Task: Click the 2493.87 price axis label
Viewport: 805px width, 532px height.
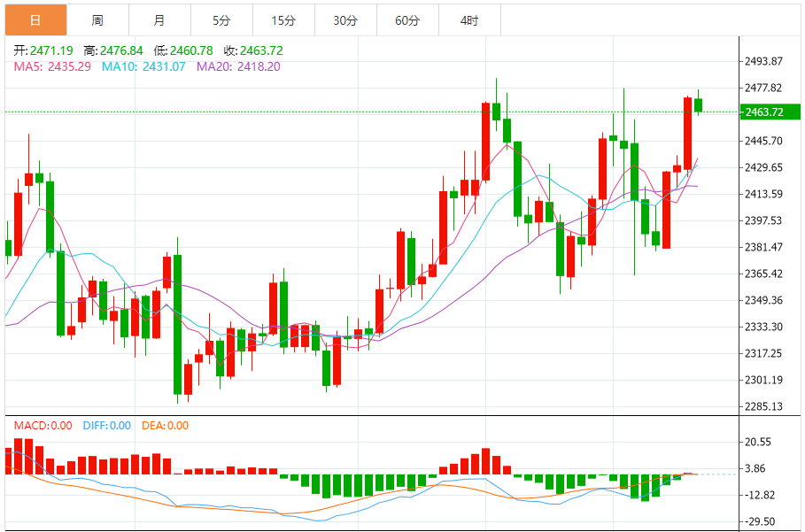Action: coord(764,62)
